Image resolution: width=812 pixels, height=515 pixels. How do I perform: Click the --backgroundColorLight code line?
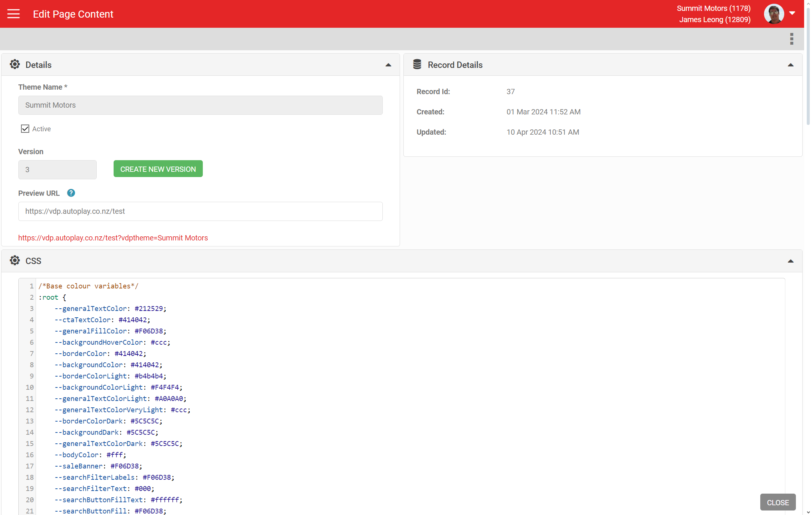[118, 387]
